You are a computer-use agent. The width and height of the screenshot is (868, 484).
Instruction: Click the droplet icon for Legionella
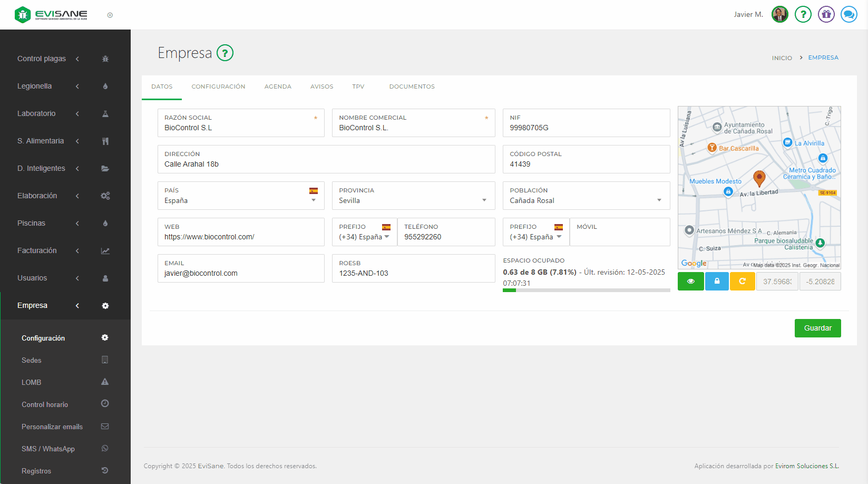point(105,86)
